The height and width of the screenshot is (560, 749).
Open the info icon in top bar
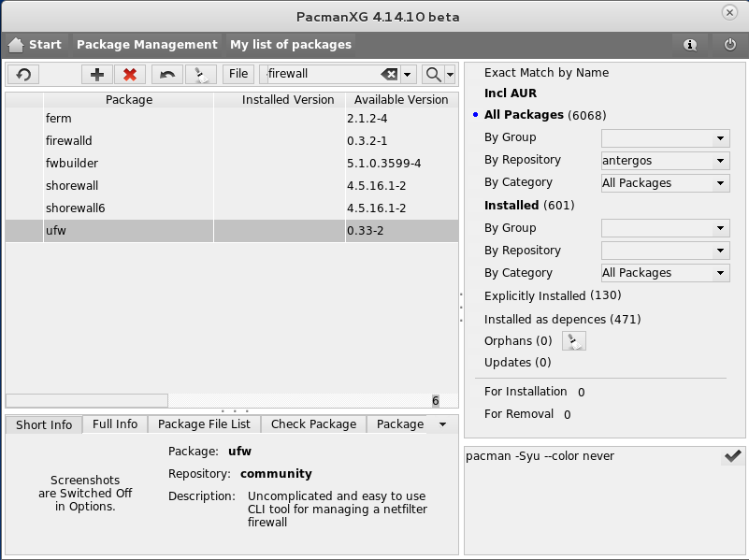pyautogui.click(x=690, y=44)
